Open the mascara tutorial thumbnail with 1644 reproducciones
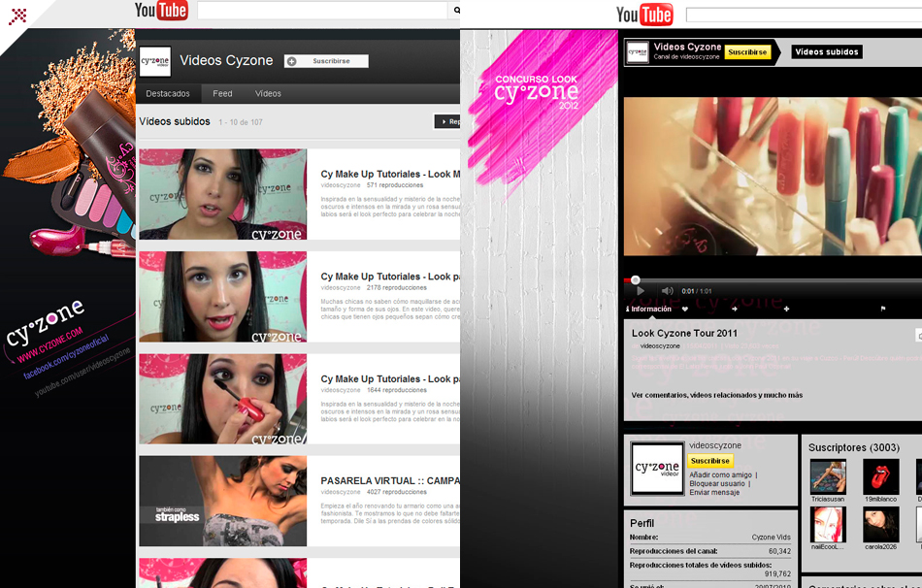 click(223, 399)
